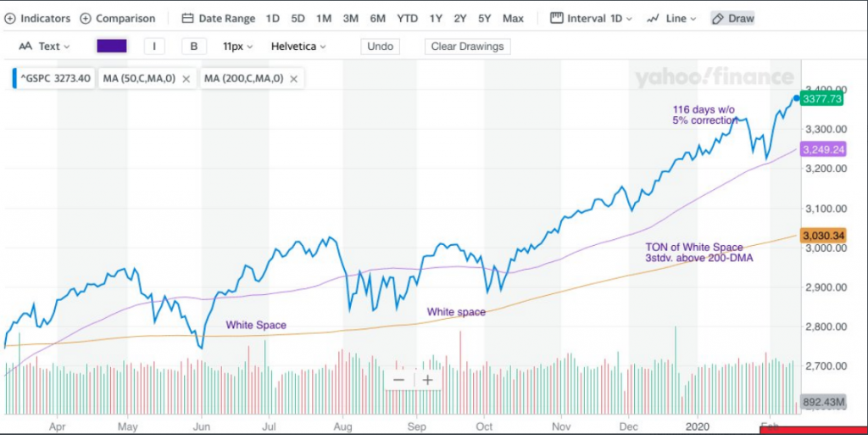The width and height of the screenshot is (868, 435).
Task: Switch to the 5Y date range
Action: (x=484, y=18)
